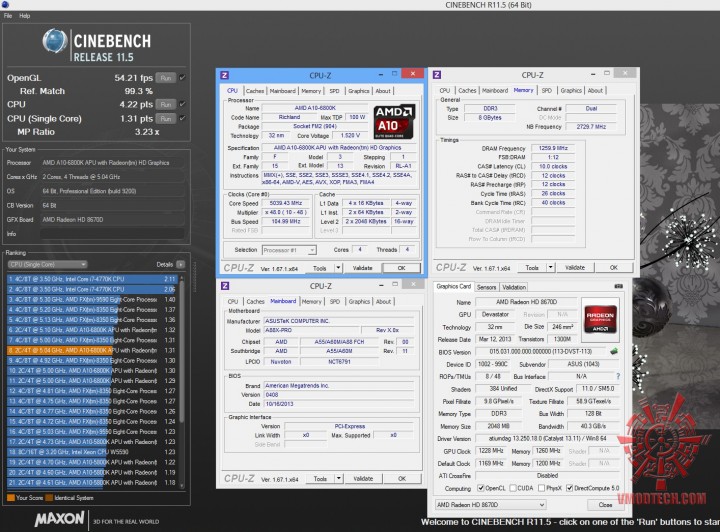
Task: Switch to the SPD tab in the CPU-Z Memory window
Action: point(546,90)
